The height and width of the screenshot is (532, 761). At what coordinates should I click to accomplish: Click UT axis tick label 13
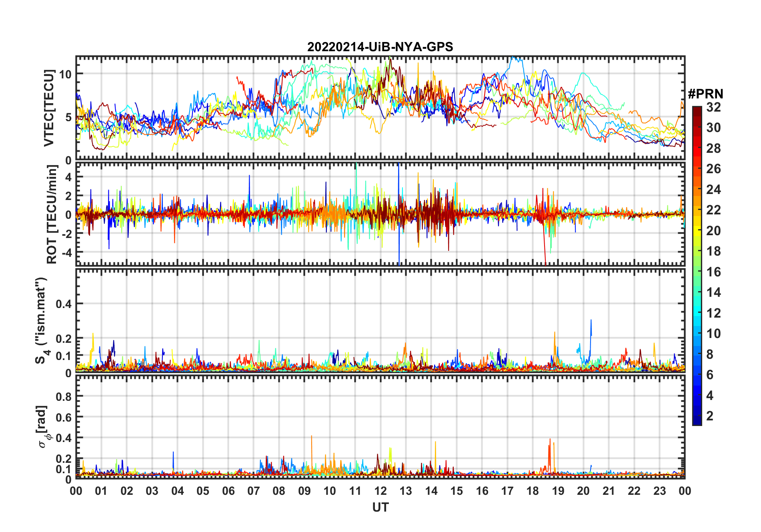click(406, 491)
